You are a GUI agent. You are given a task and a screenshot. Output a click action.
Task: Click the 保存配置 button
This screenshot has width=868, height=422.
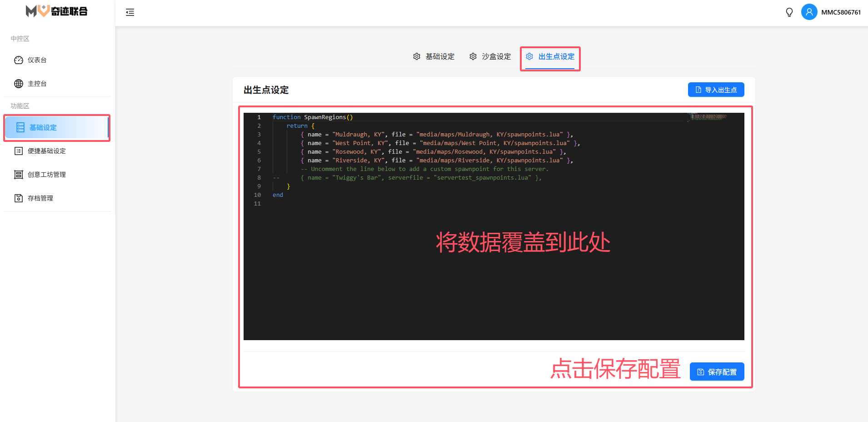[717, 372]
